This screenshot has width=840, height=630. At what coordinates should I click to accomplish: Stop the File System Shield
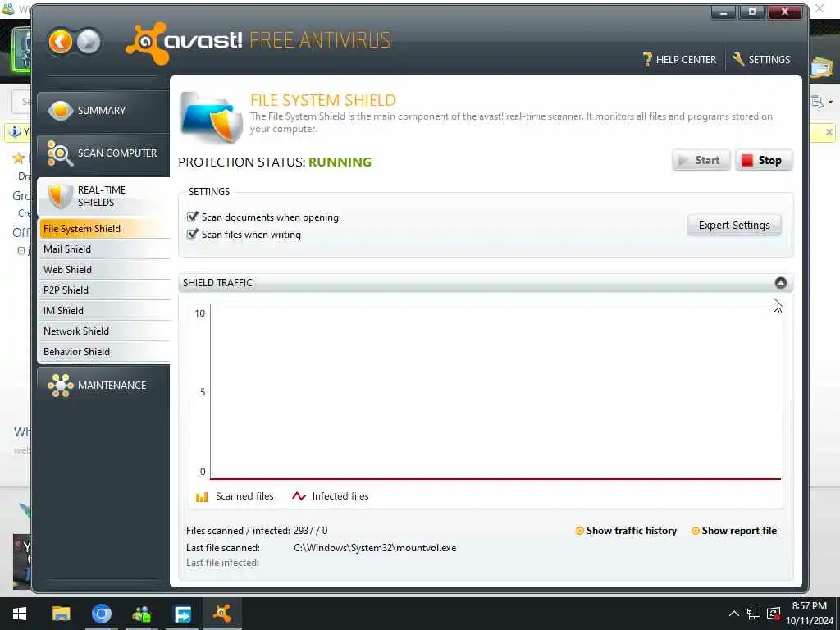coord(764,160)
